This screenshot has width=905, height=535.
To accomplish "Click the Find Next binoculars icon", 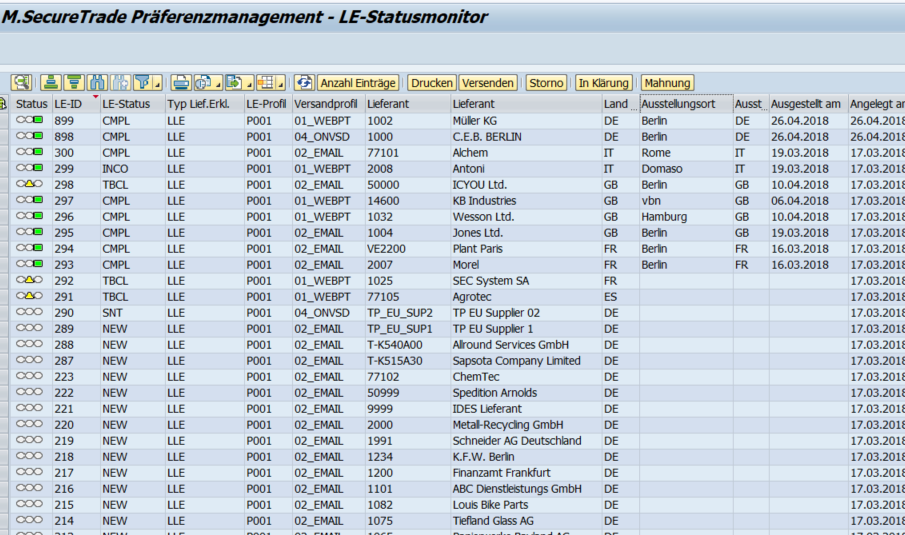I will click(120, 83).
